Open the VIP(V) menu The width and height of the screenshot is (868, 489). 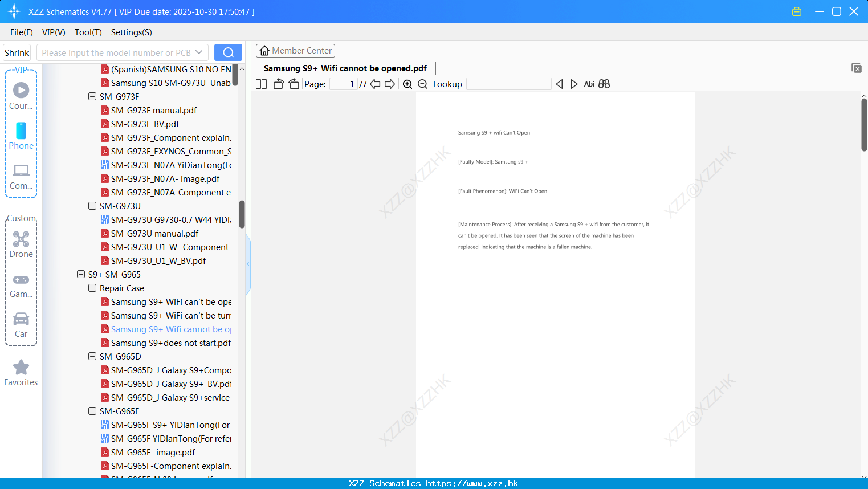click(x=54, y=32)
